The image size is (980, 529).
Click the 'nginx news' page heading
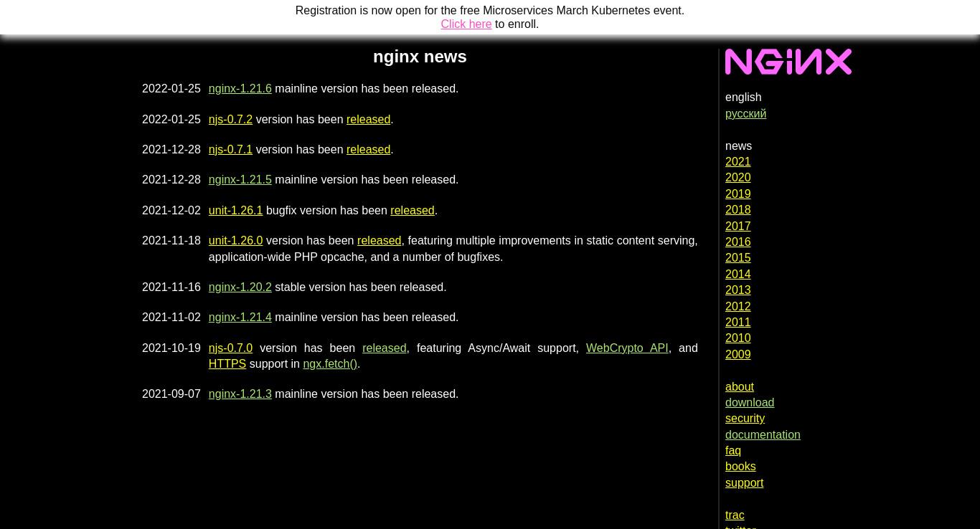(x=420, y=57)
